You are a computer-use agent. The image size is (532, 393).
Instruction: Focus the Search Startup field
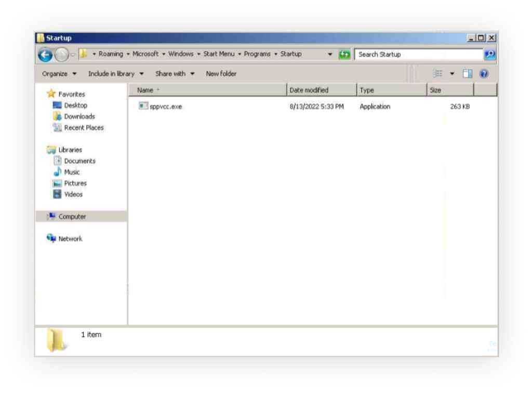click(x=418, y=54)
